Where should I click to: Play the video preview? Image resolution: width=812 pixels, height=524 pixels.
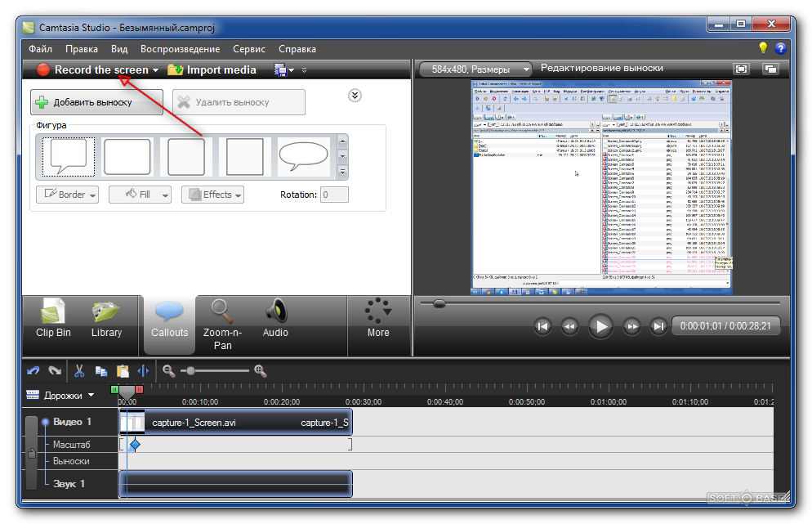coord(600,326)
